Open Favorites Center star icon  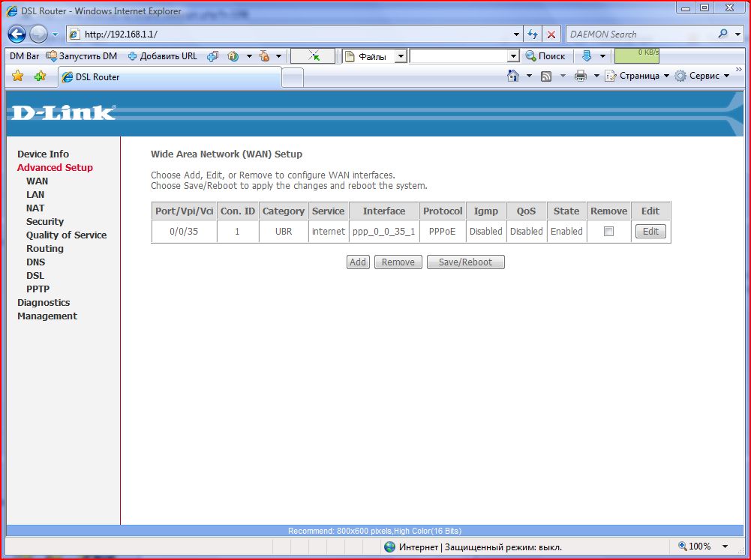[18, 76]
